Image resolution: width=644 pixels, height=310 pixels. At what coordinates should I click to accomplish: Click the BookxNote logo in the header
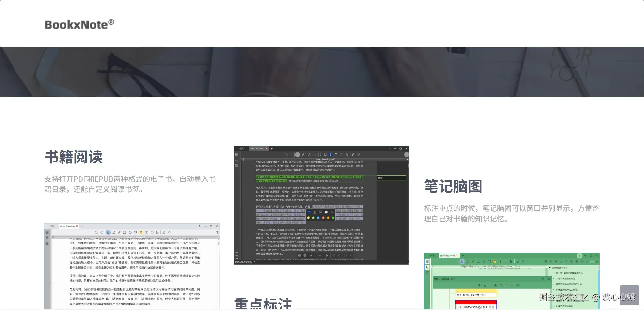point(79,24)
